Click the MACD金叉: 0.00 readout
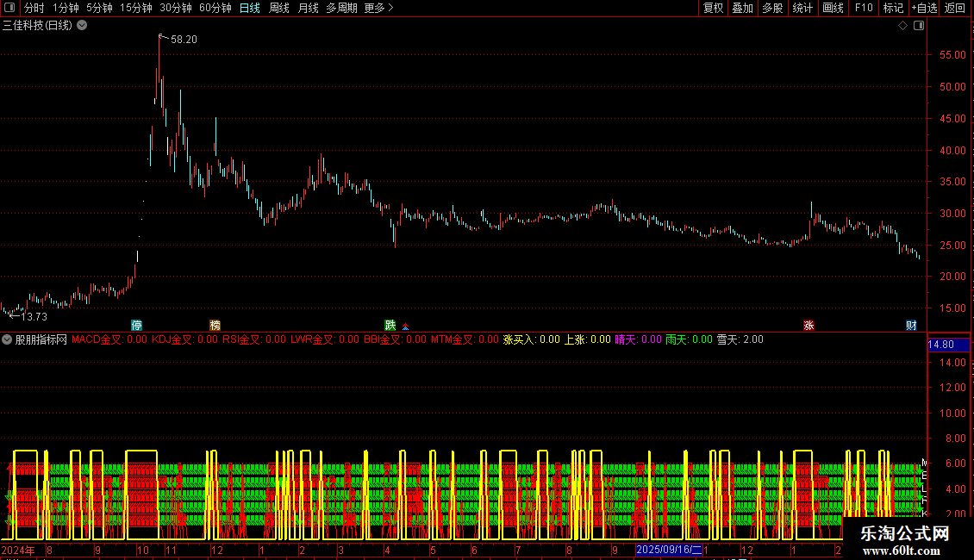This screenshot has width=974, height=560. pyautogui.click(x=109, y=339)
